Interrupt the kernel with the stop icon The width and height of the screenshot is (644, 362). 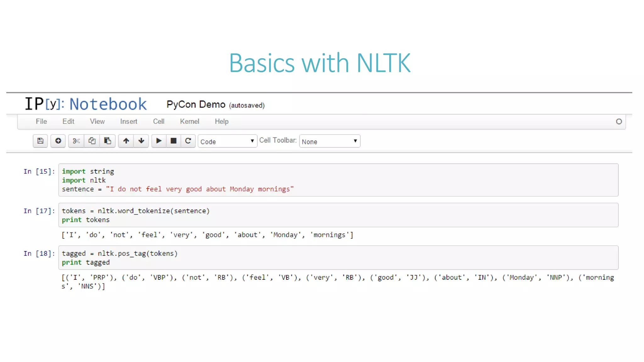click(173, 141)
